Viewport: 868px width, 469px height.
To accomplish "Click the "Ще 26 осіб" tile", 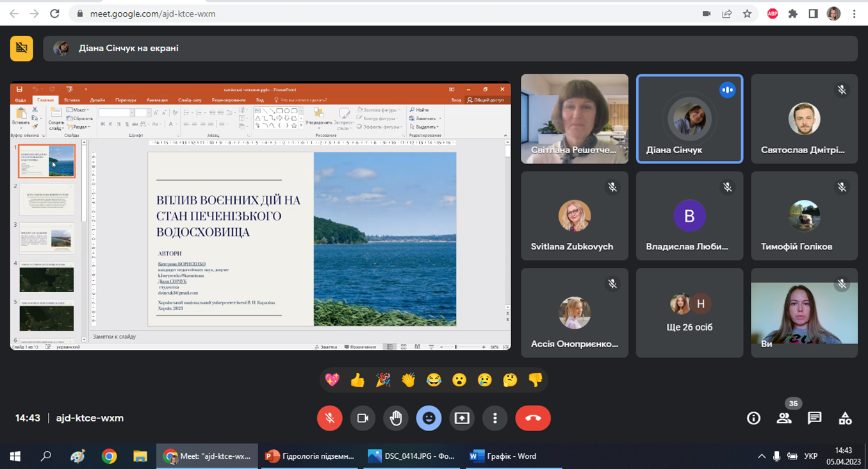I will pyautogui.click(x=689, y=313).
